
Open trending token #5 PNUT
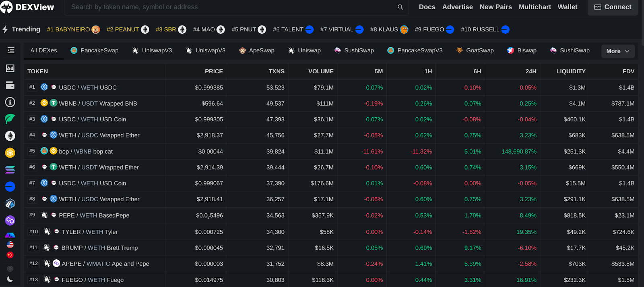249,29
